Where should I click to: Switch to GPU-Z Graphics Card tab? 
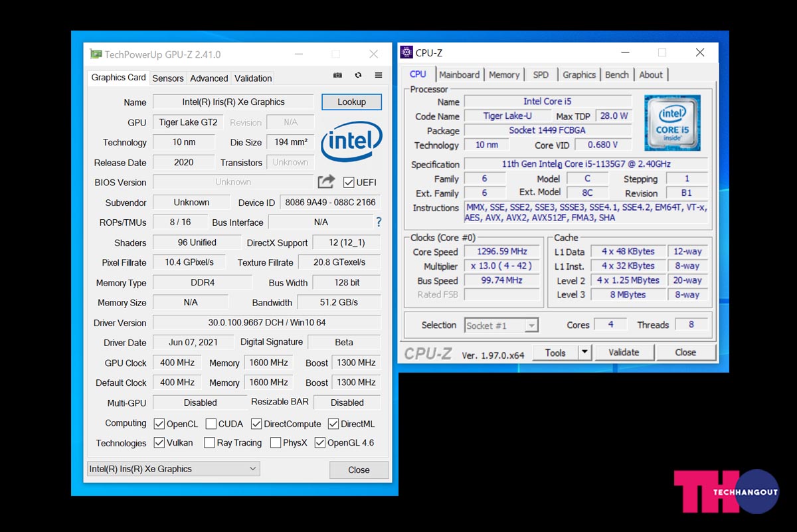click(118, 77)
